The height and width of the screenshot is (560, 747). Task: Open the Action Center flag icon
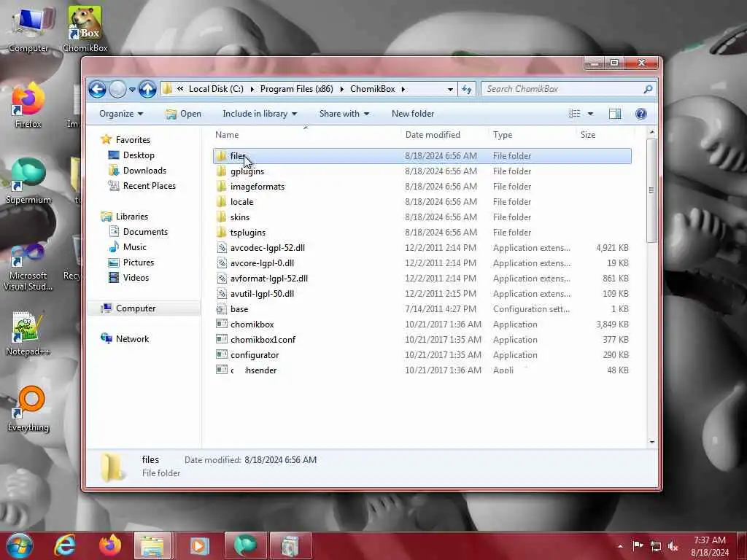pos(638,545)
